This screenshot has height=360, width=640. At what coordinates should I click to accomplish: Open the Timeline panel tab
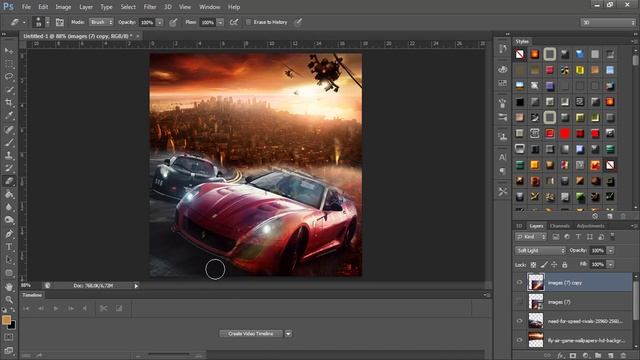coord(32,295)
